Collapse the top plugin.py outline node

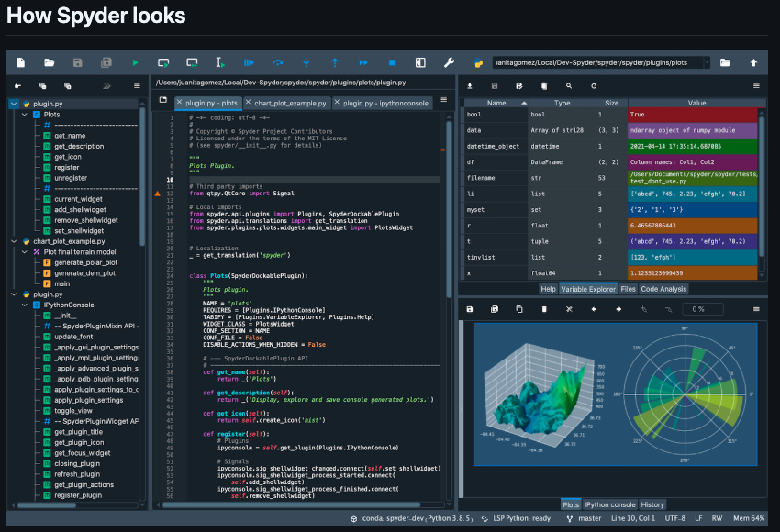pos(14,104)
